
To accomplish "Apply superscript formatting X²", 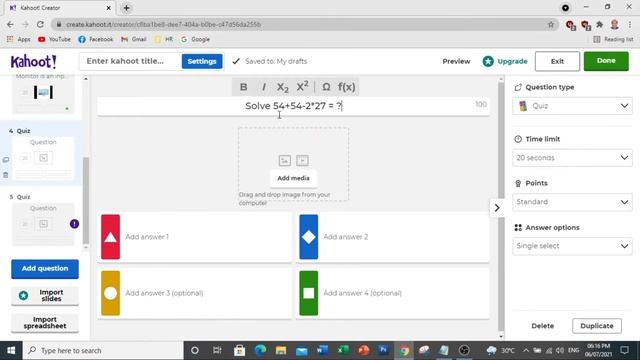I will [x=302, y=87].
